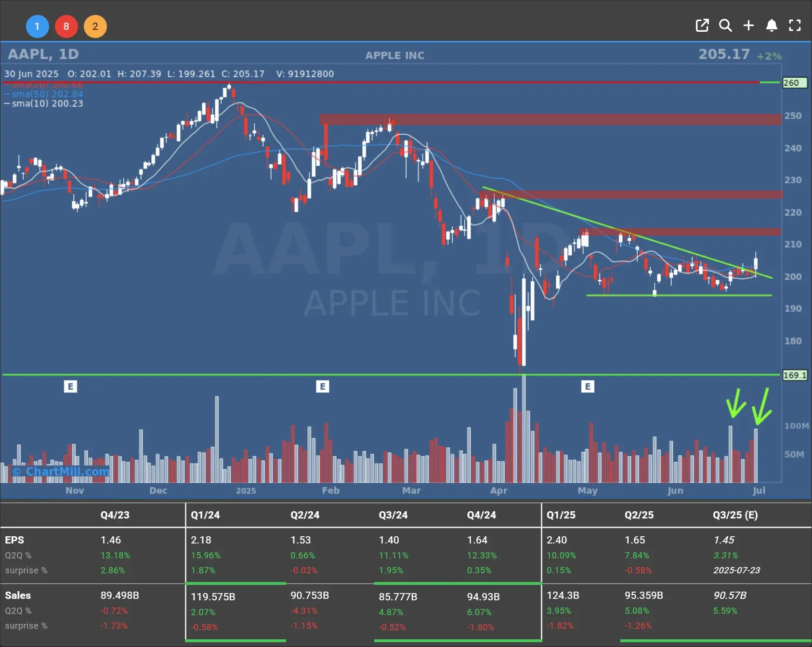Click Sales value 95.359B
The height and width of the screenshot is (647, 812).
tap(644, 595)
